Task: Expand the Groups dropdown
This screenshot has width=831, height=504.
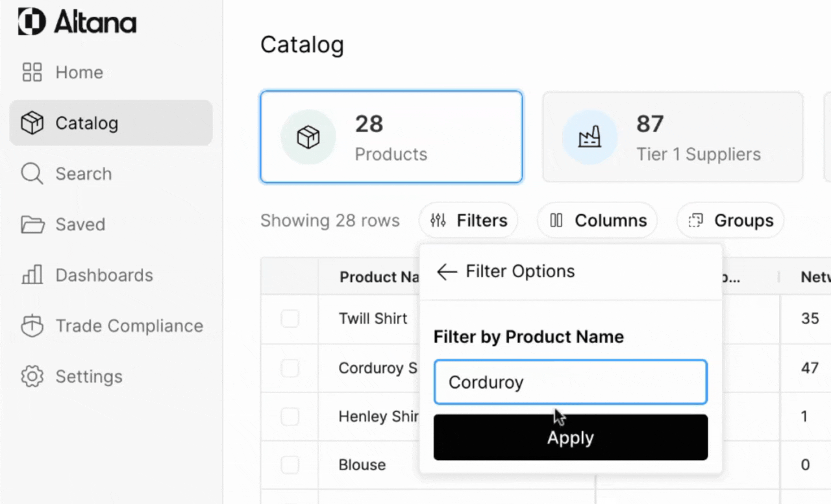Action: click(730, 221)
